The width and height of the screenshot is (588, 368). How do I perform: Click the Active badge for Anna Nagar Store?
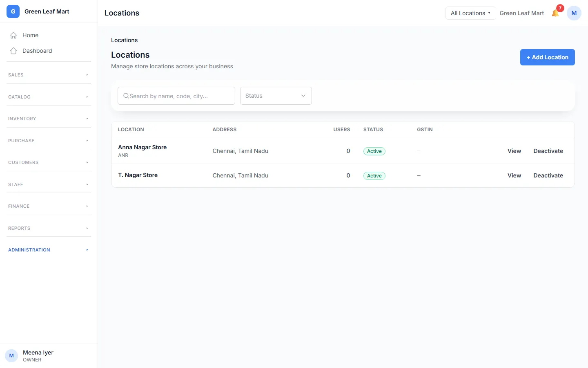[374, 151]
